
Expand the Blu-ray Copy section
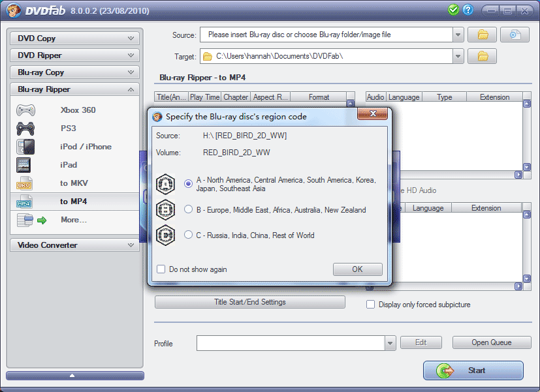74,72
